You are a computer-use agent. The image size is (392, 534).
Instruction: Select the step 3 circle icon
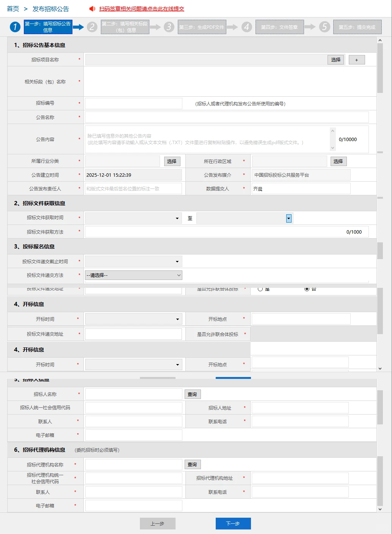(x=169, y=27)
